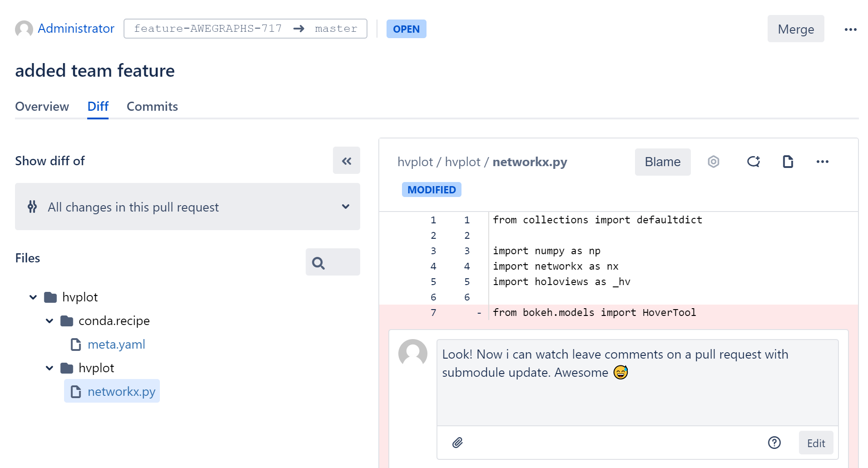The height and width of the screenshot is (468, 868).
Task: Click the attachment paperclip icon
Action: (457, 443)
